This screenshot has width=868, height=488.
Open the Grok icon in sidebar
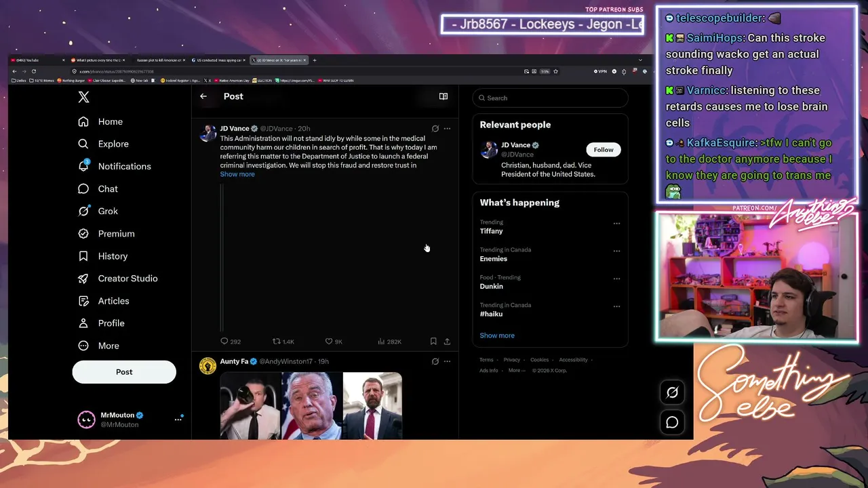click(x=83, y=211)
